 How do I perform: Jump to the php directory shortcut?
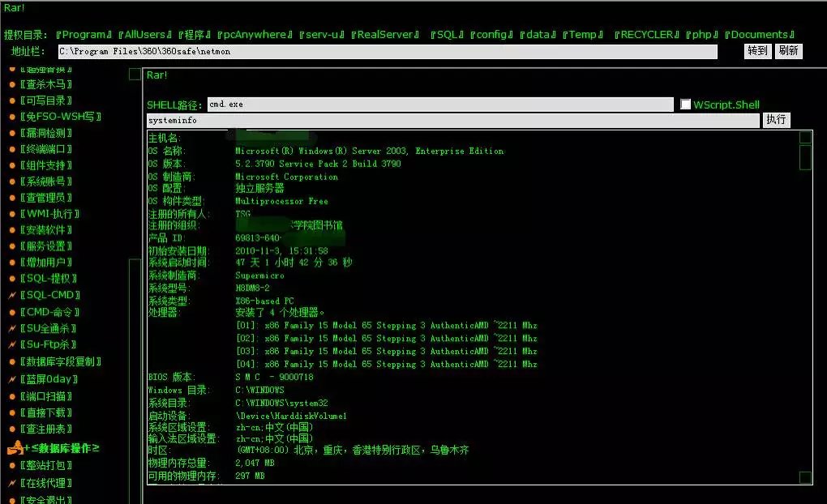[702, 35]
